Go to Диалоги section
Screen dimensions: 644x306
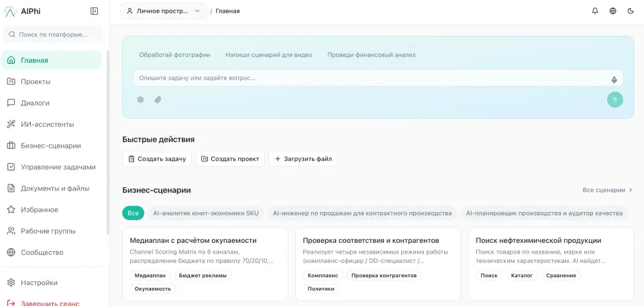tap(52, 103)
